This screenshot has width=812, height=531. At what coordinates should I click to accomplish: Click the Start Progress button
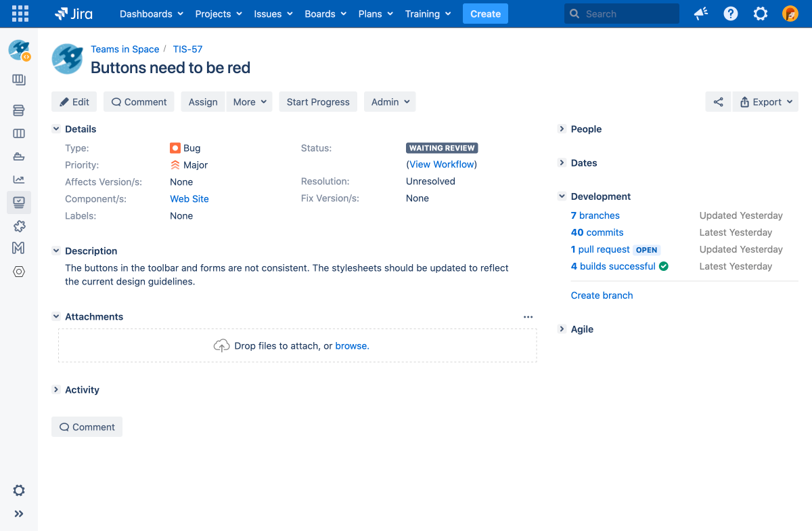tap(318, 102)
